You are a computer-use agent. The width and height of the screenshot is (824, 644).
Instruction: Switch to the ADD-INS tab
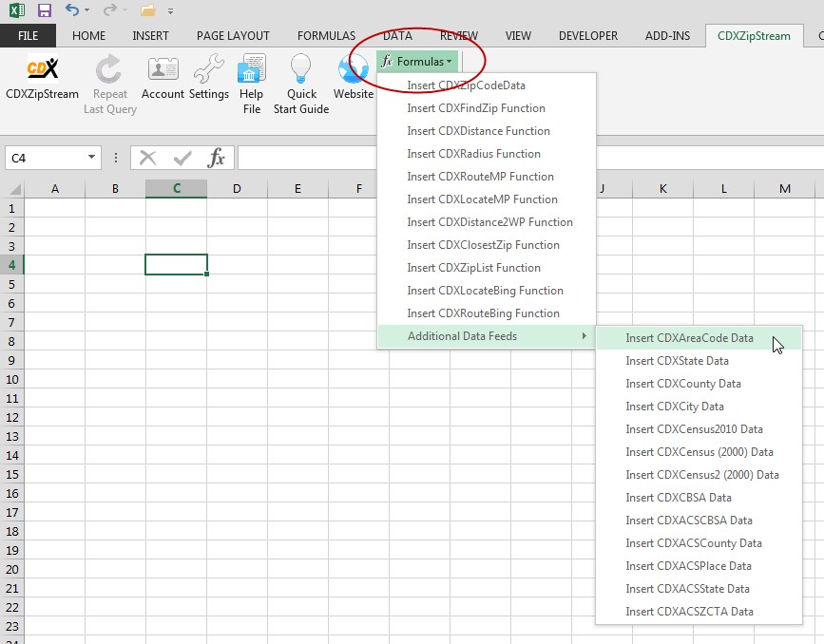pyautogui.click(x=667, y=36)
